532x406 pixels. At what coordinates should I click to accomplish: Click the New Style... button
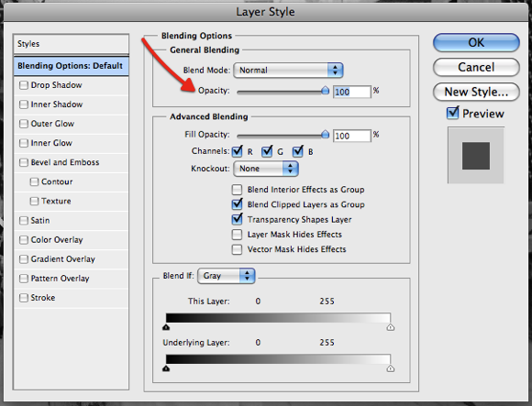point(476,92)
